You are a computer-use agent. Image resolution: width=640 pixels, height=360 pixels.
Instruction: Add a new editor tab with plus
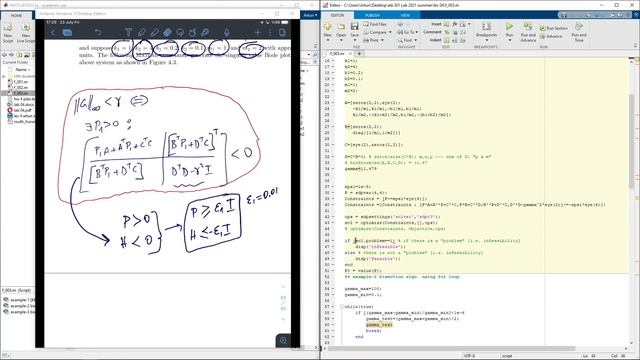click(x=359, y=53)
